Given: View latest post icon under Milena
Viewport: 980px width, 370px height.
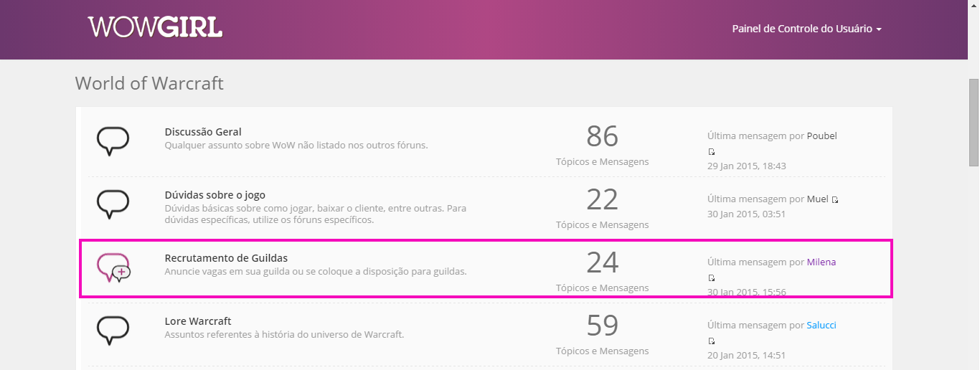Looking at the screenshot, I should point(712,277).
